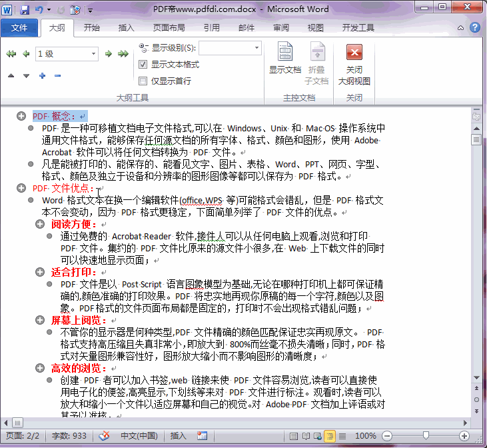Viewport: 487px width, 448px height.
Task: Switch to the 引用 ribbon tab
Action: coord(212,28)
